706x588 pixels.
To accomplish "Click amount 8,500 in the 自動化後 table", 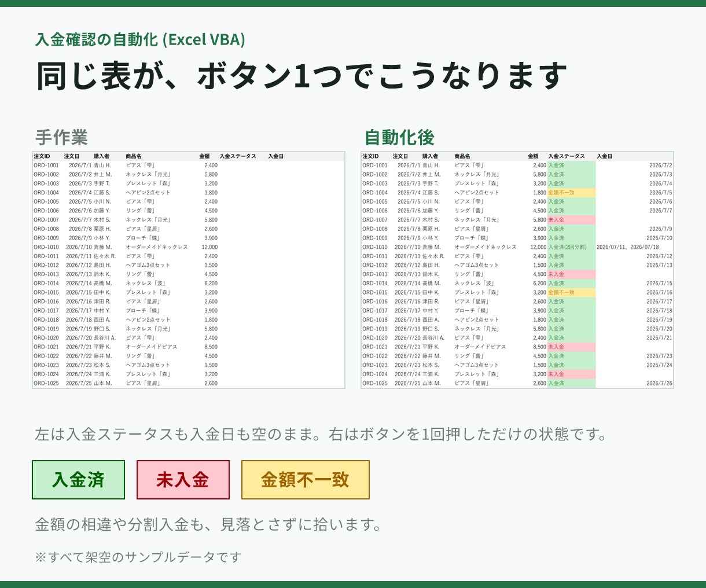I will [539, 347].
